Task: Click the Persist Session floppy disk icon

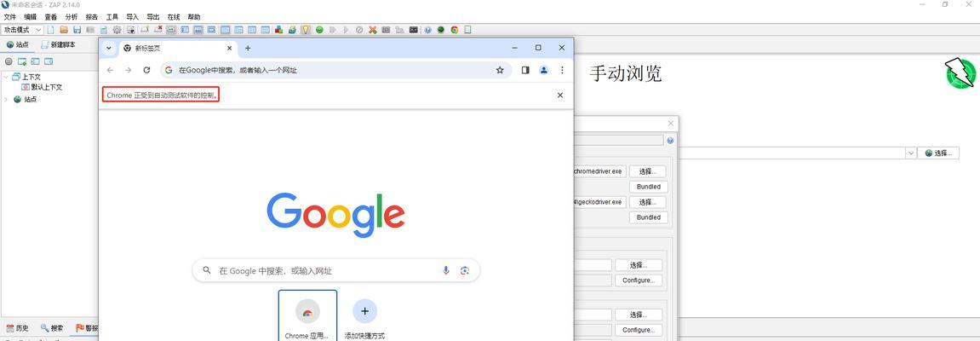Action: (77, 29)
